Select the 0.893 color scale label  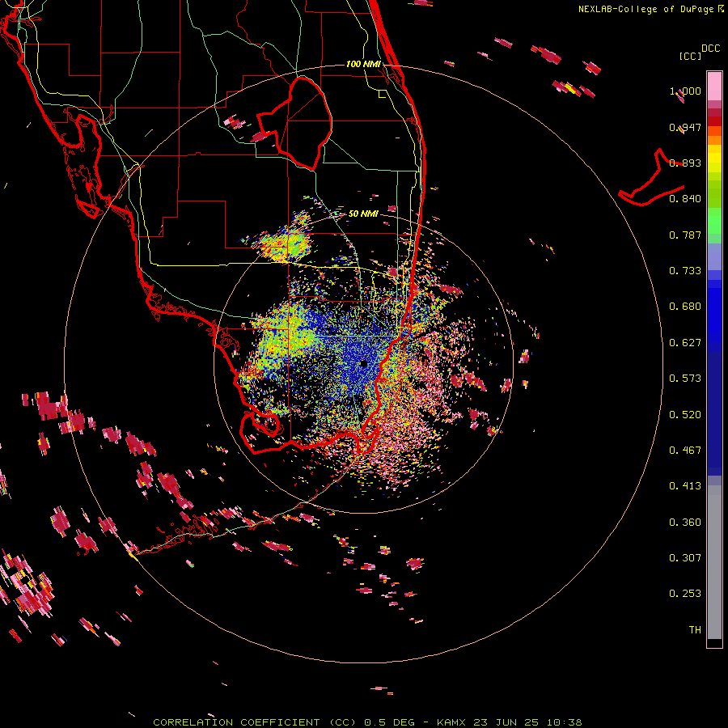685,163
